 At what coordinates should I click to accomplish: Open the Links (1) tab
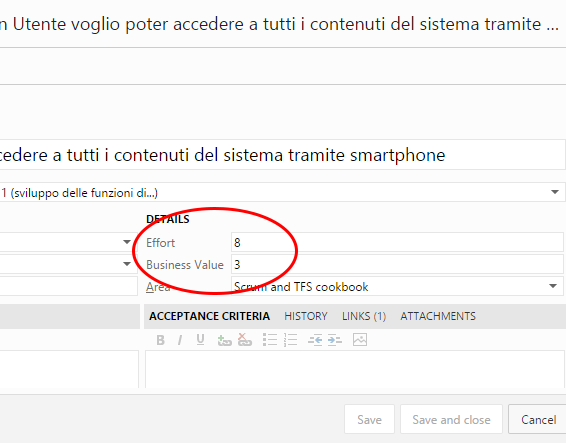click(364, 316)
